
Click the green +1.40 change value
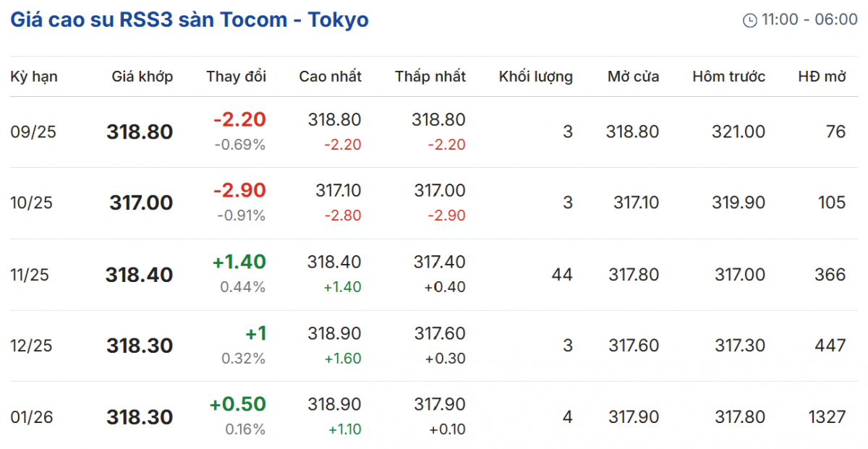pyautogui.click(x=239, y=262)
